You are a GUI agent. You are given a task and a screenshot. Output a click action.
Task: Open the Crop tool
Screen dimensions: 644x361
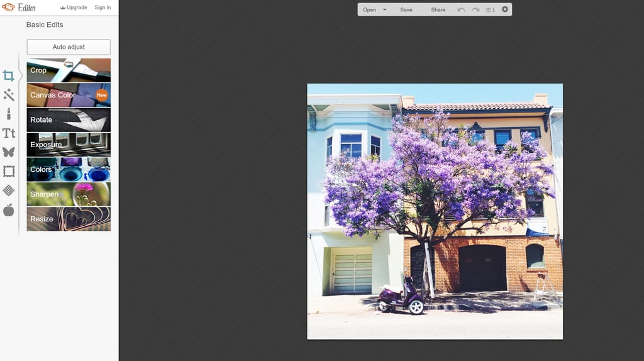[x=69, y=70]
